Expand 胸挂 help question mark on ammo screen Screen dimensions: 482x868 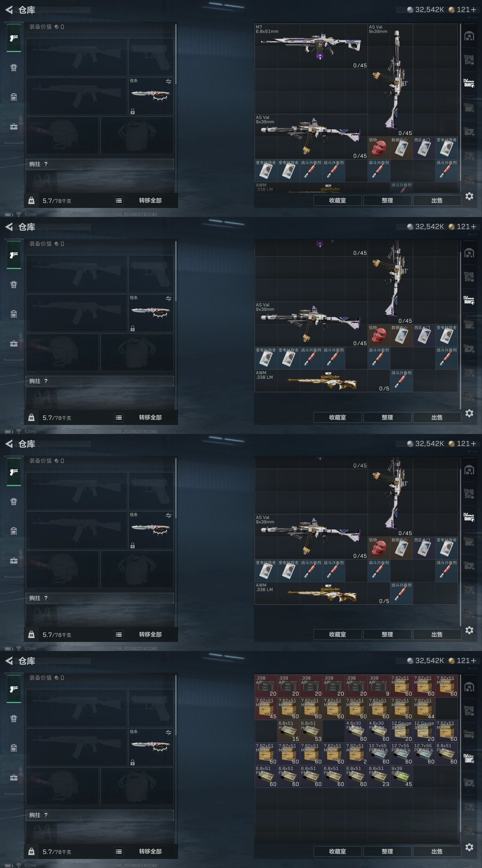pos(46,815)
